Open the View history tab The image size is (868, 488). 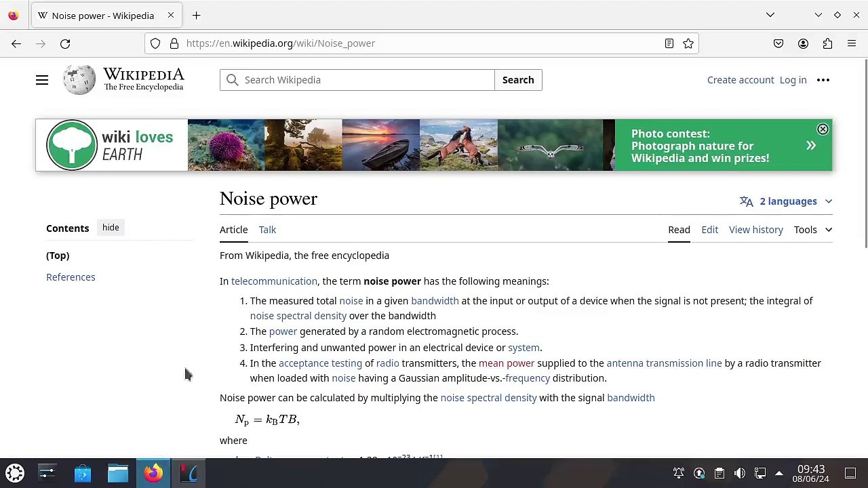click(756, 230)
